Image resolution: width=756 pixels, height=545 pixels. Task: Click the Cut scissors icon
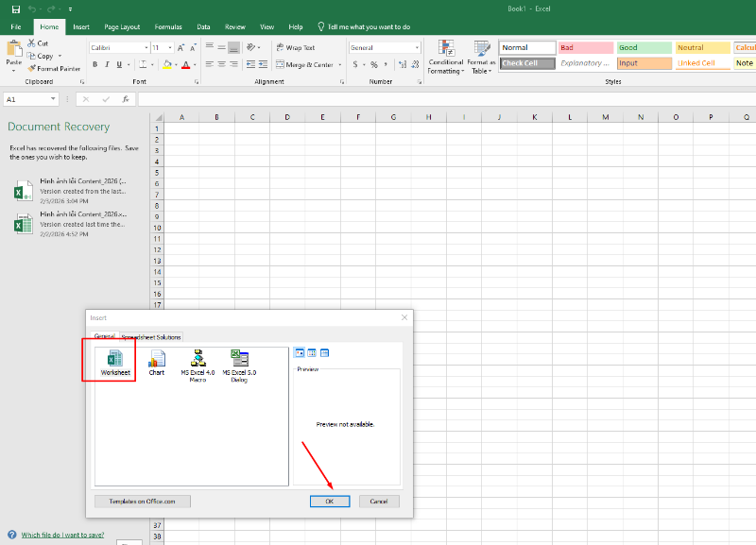coord(32,43)
